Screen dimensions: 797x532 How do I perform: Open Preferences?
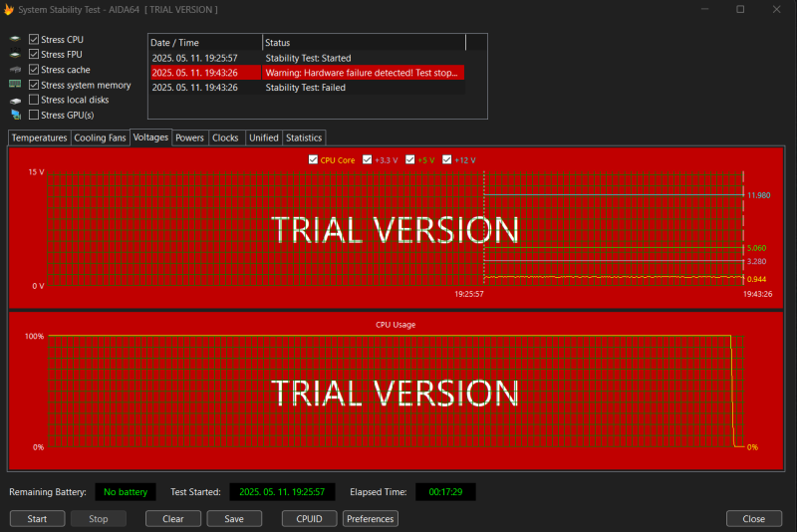[370, 519]
